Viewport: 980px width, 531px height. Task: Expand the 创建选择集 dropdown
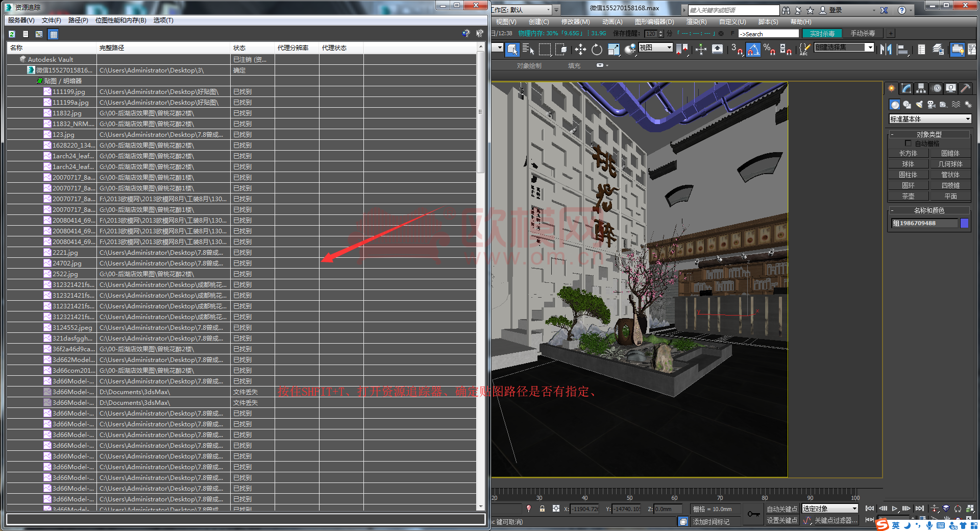[870, 47]
